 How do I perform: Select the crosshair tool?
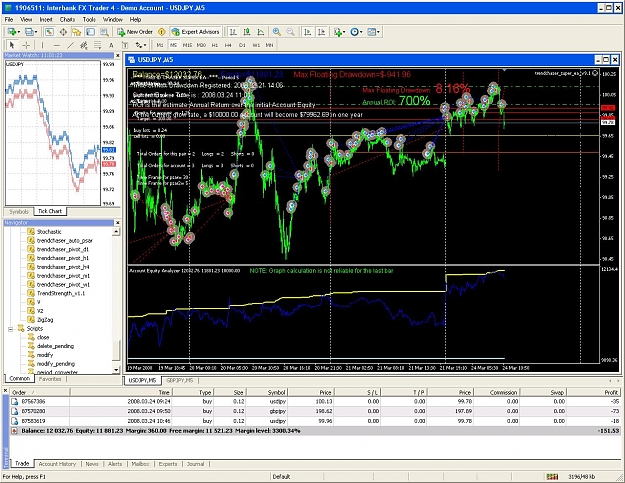point(26,45)
